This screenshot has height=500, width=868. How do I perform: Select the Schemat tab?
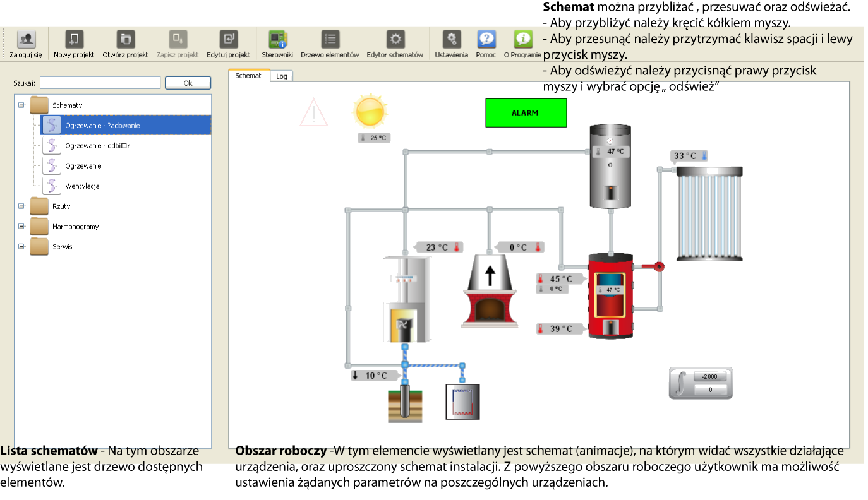248,76
